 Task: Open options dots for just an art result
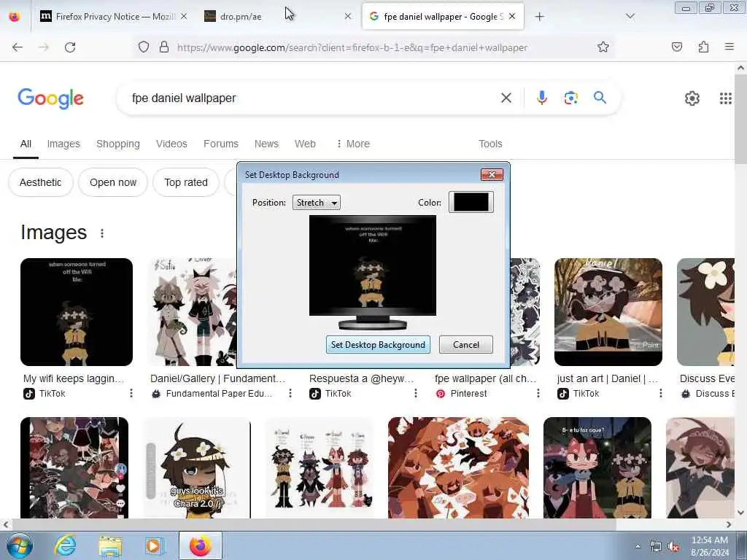660,393
